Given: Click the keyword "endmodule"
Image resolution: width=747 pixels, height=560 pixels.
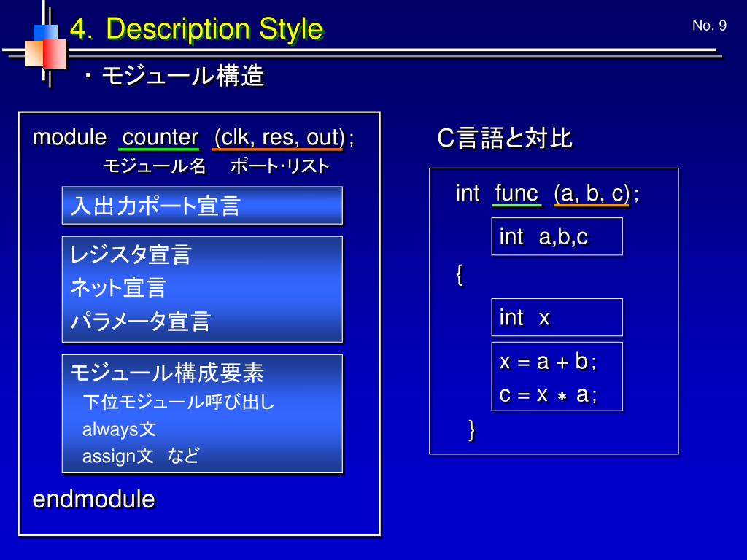Looking at the screenshot, I should [94, 499].
